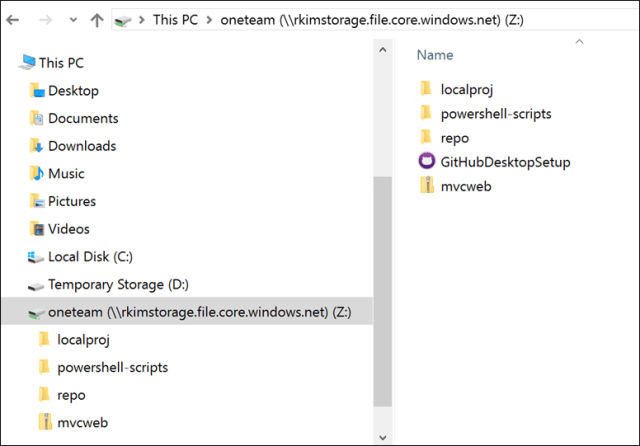640x446 pixels.
Task: Select mvcweb in navigation tree
Action: (82, 423)
